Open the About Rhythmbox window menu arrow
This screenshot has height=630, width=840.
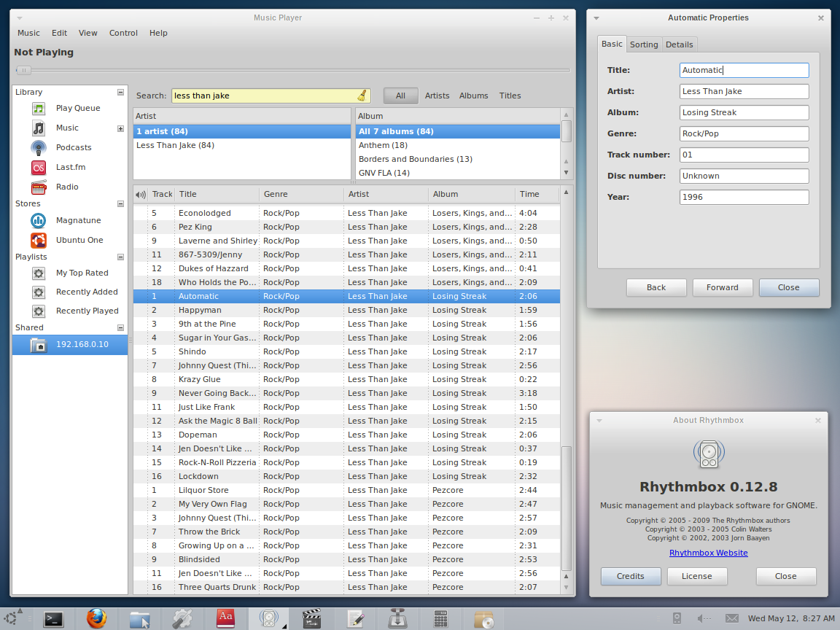click(x=599, y=421)
